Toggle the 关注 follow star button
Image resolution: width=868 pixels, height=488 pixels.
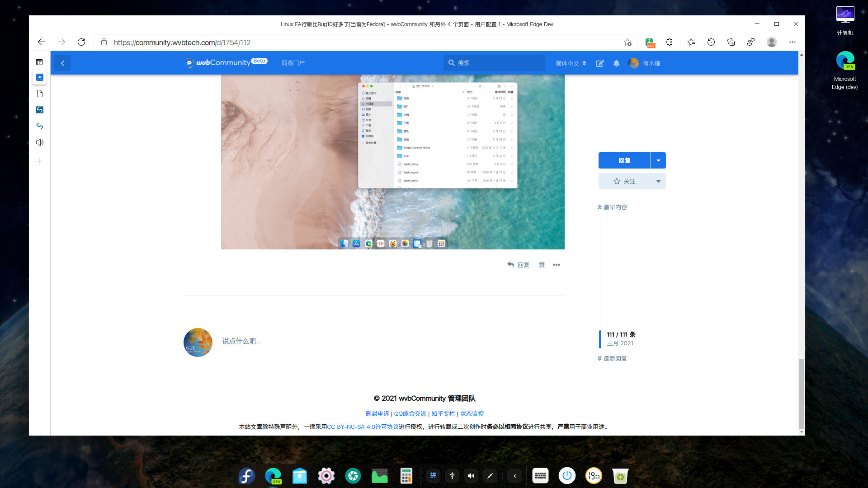pos(624,181)
